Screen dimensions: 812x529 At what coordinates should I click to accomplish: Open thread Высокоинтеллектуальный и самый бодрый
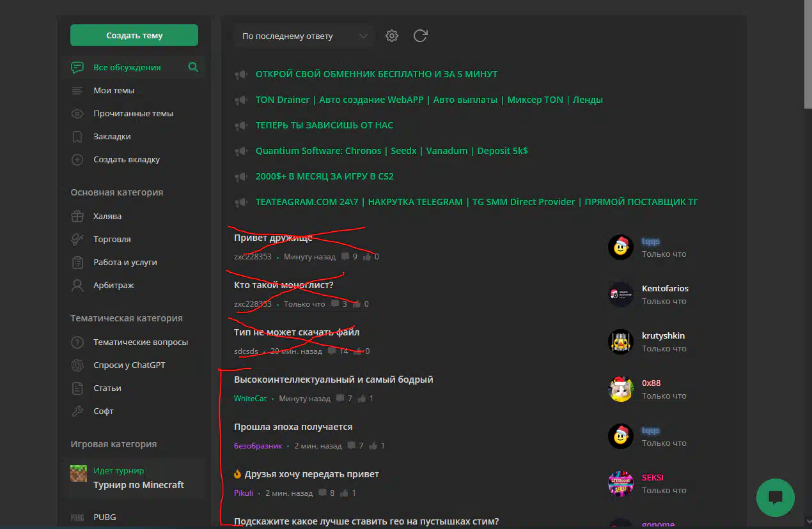click(334, 379)
